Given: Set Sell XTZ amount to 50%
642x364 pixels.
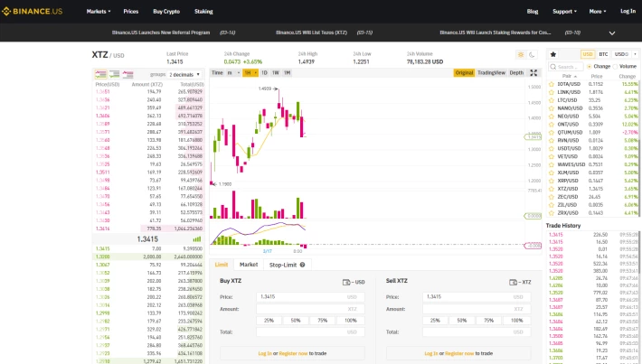Looking at the screenshot, I should click(462, 321).
